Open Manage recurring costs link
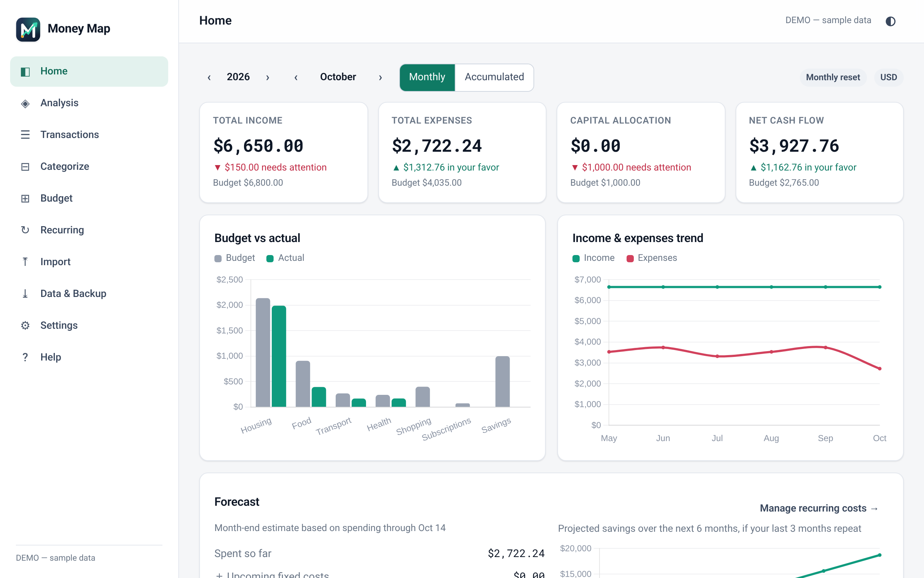 (x=819, y=508)
